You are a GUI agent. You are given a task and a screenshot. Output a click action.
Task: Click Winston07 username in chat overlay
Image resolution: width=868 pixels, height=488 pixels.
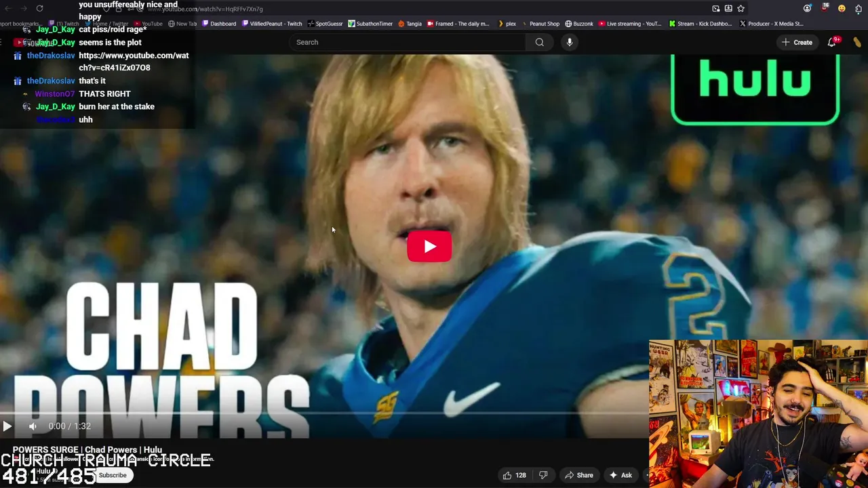click(54, 94)
